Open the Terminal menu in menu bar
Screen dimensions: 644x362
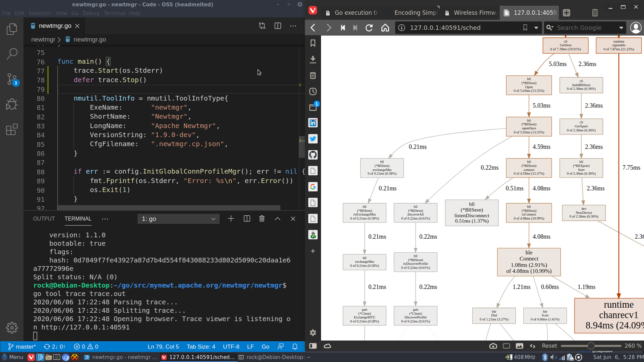pyautogui.click(x=114, y=13)
